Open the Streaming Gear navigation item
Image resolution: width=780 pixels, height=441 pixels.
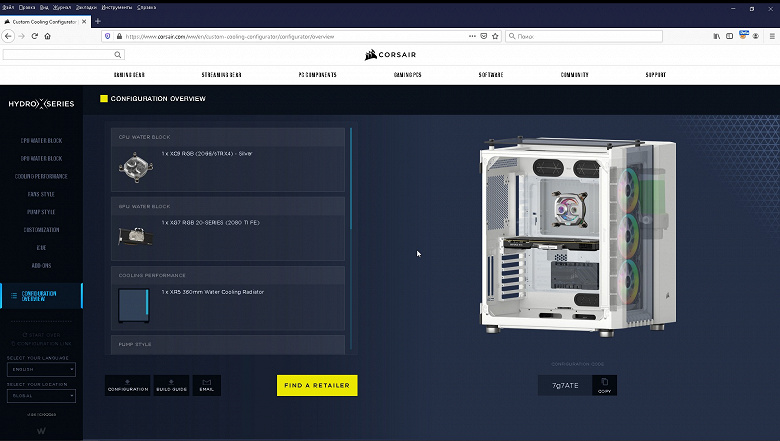[x=221, y=75]
